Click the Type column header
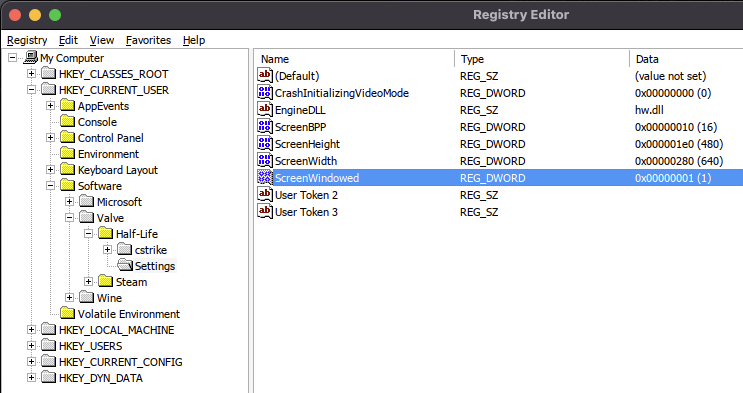Screen dimensions: 743x393 click(x=543, y=59)
